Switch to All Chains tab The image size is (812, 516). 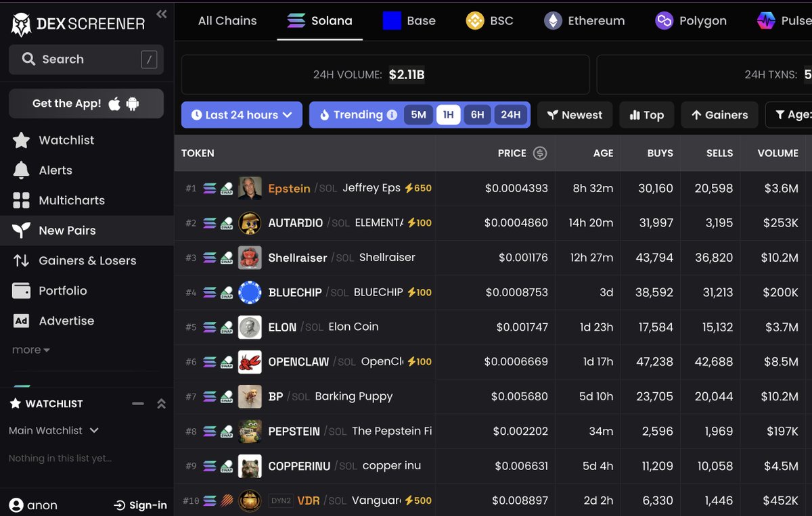(227, 21)
